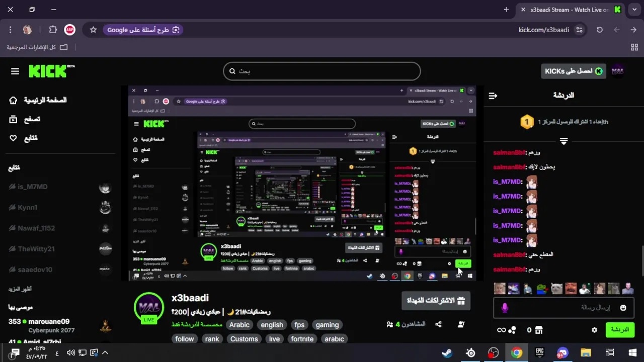Click the channel points dots icon
Image resolution: width=644 pixels, height=362 pixels.
pos(512,330)
